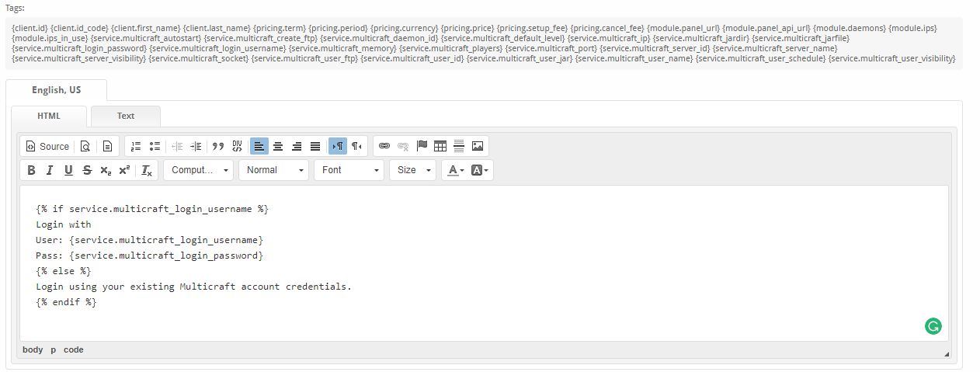Screen dimensions: 980x372
Task: Insert a bulleted list
Action: 155,146
